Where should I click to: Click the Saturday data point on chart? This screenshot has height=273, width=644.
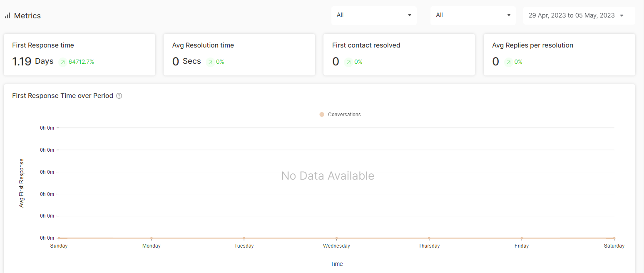(x=614, y=238)
